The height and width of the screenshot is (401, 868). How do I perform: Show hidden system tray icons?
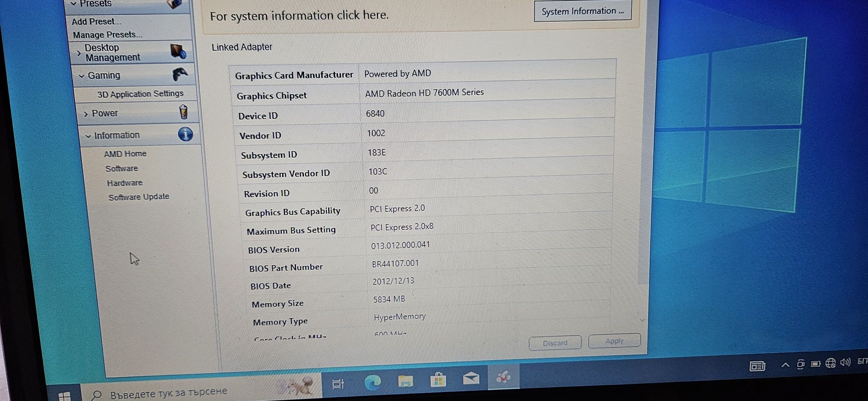pyautogui.click(x=785, y=365)
